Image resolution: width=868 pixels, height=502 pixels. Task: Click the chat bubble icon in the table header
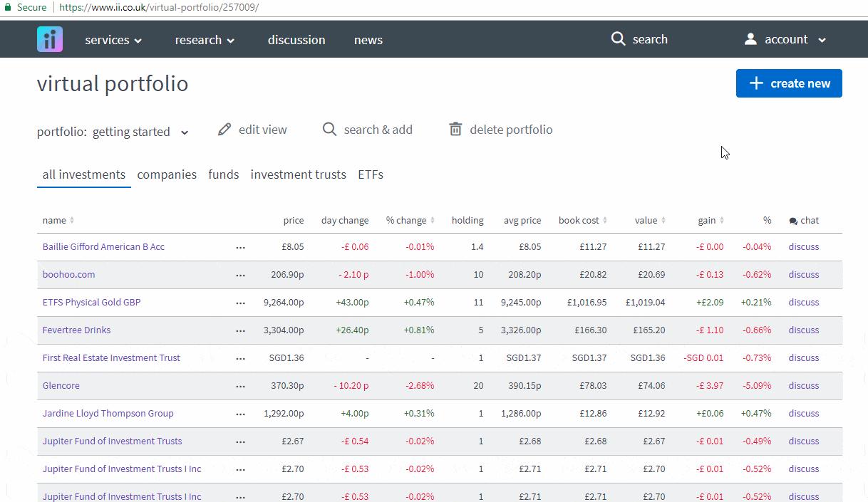(x=793, y=221)
